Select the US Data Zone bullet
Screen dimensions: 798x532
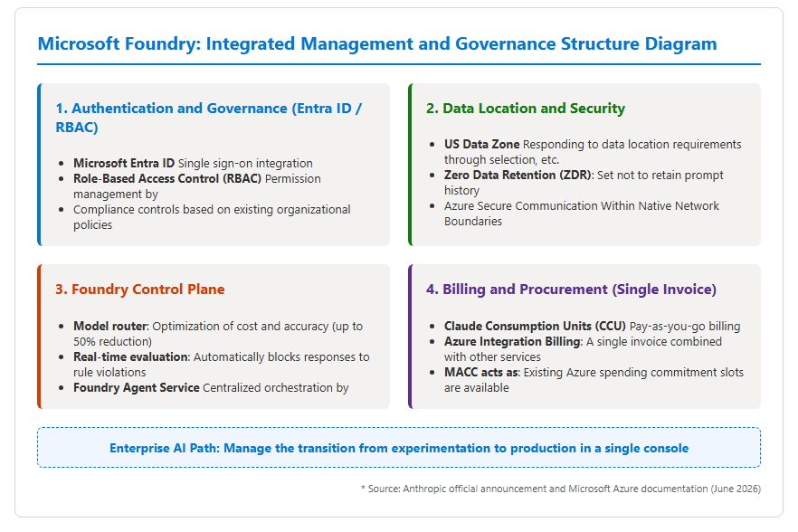(x=593, y=152)
